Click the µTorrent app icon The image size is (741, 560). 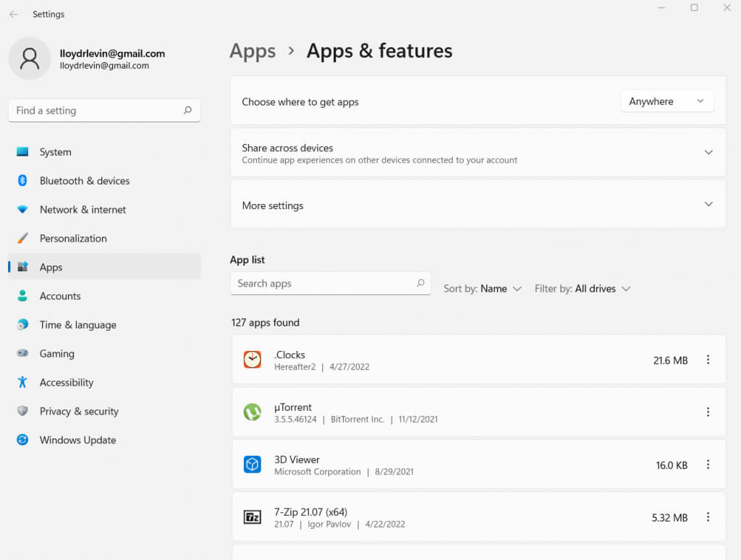[x=252, y=412]
